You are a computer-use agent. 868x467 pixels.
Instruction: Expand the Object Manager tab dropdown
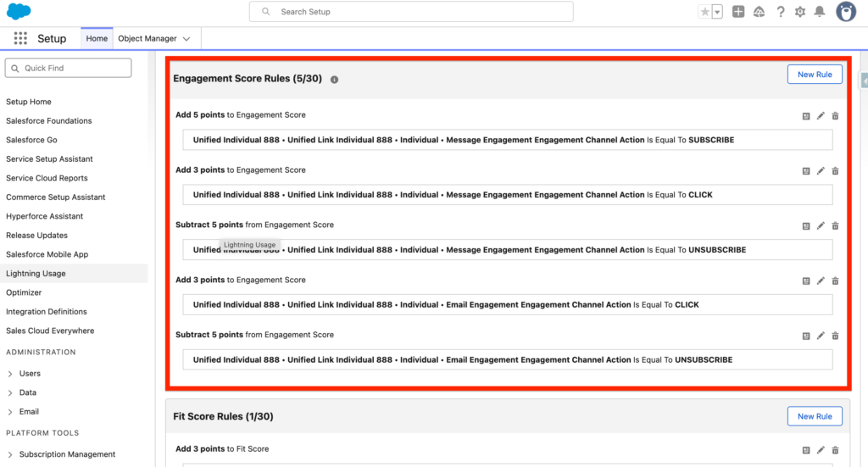click(x=186, y=39)
